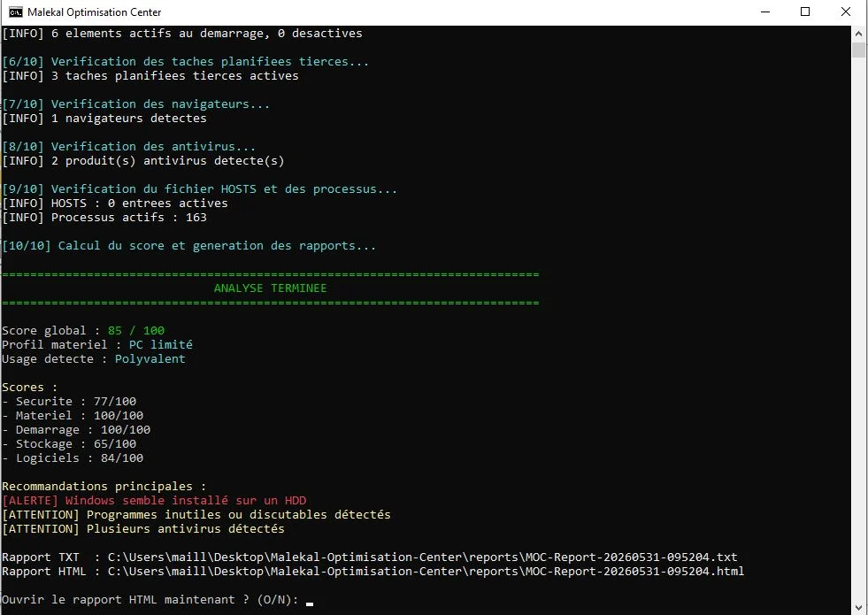This screenshot has height=615, width=868.
Task: Click '2 produit(s) antivirus detecte(s)' line
Action: point(143,161)
